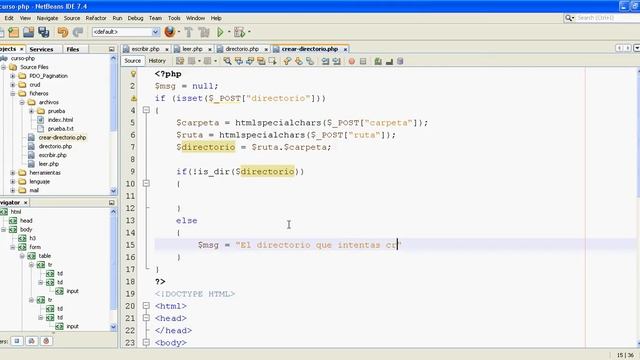Toggle third Navigator filter button at bottom
This screenshot has width=640, height=360.
(46, 341)
